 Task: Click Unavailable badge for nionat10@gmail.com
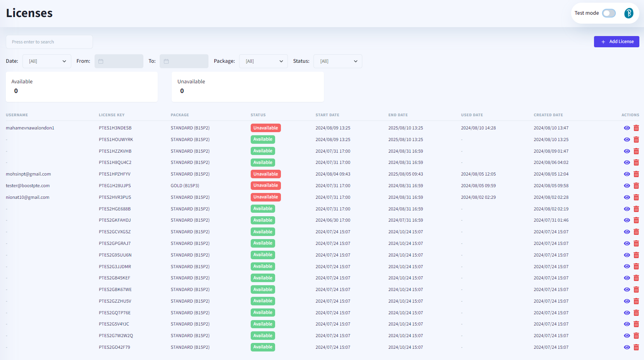tap(265, 197)
